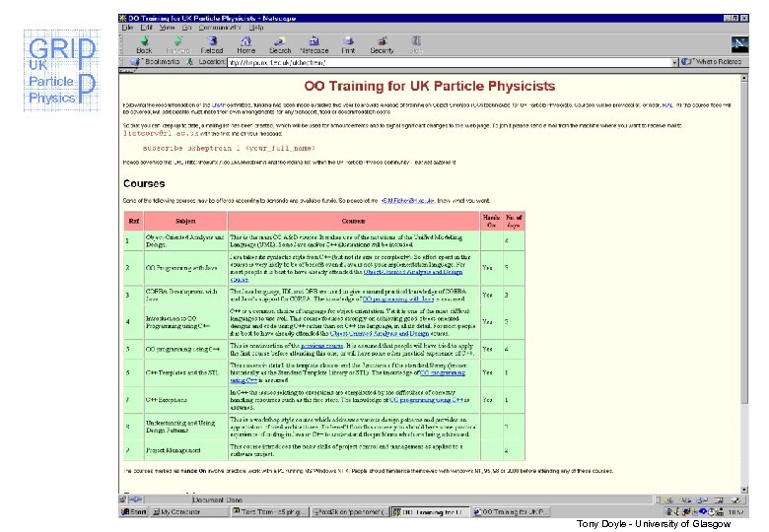Viewport: 769px width, 532px height.
Task: Open the Bookmarks quick menu
Action: click(x=156, y=62)
